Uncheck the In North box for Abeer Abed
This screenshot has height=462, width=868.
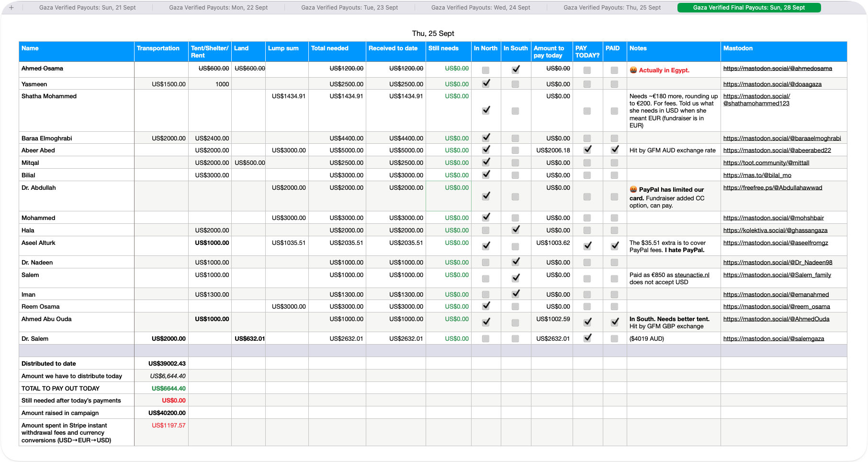click(485, 150)
